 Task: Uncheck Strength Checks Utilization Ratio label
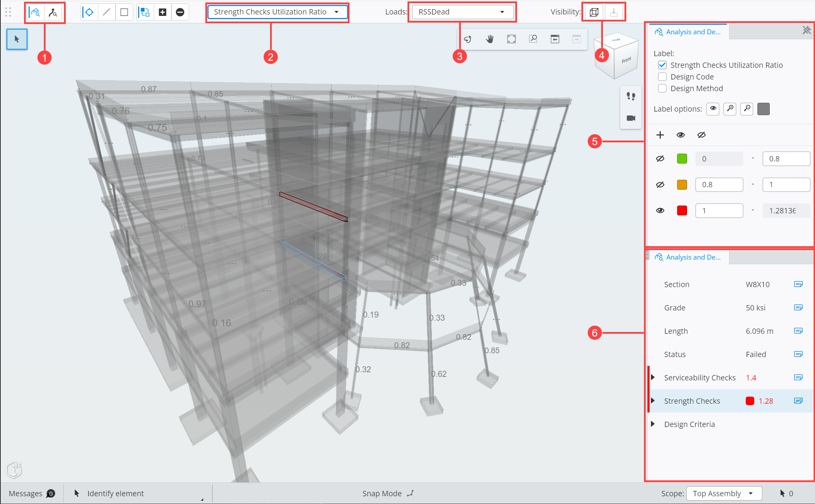click(662, 65)
